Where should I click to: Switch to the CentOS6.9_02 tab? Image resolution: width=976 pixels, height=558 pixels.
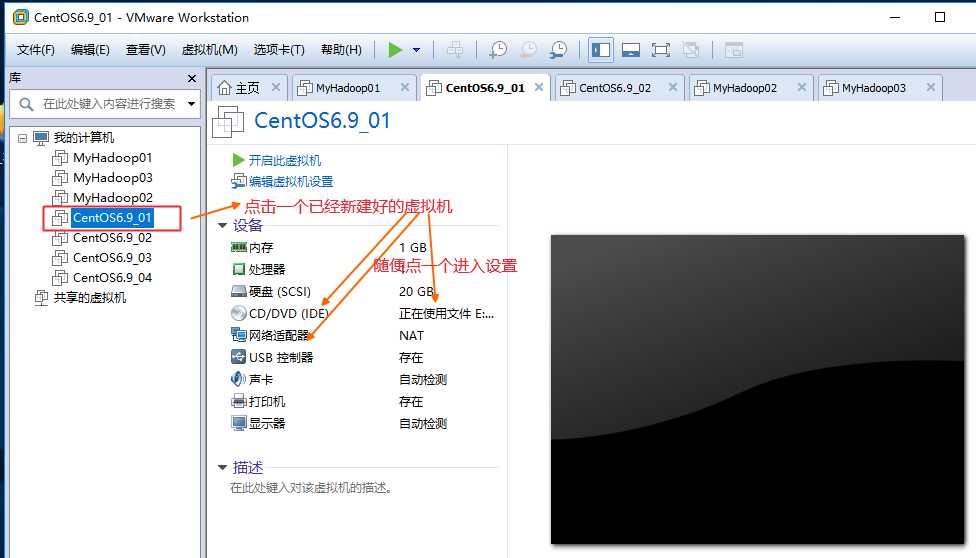(615, 88)
